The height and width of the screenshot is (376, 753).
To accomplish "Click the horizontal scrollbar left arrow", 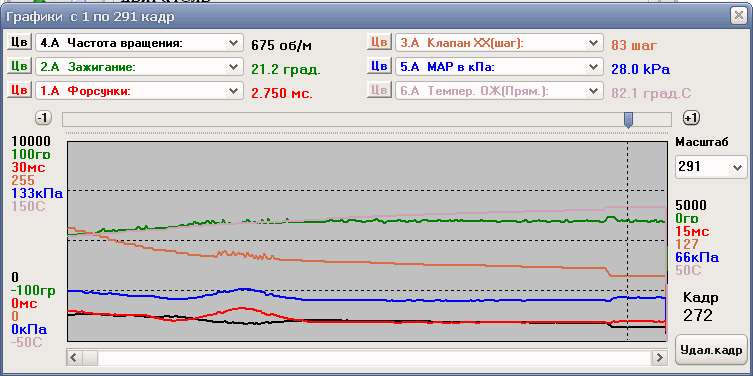I will tap(74, 357).
